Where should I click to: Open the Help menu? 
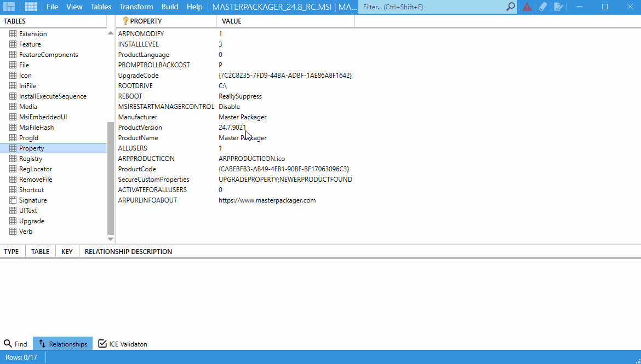[x=194, y=7]
